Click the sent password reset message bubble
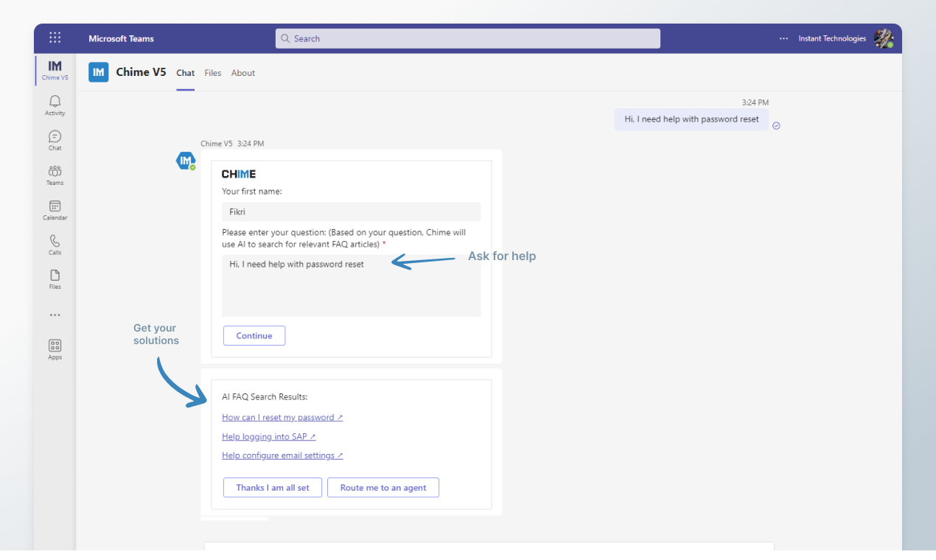936x560 pixels. pos(691,119)
